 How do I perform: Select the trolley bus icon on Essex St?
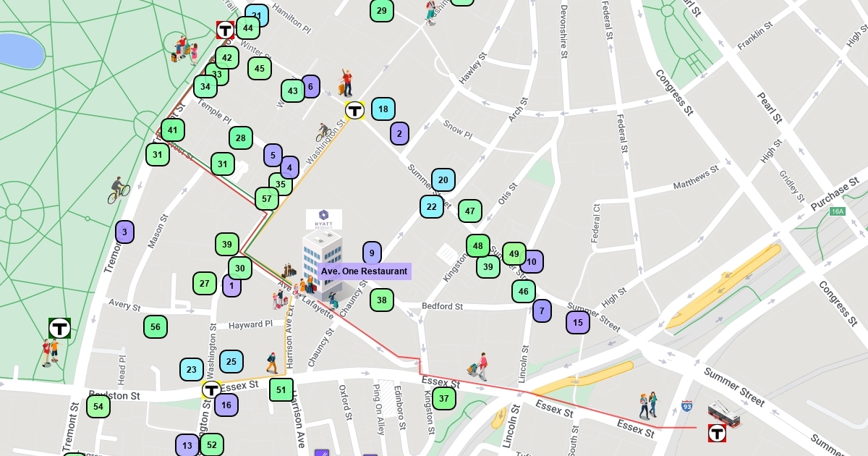(723, 413)
